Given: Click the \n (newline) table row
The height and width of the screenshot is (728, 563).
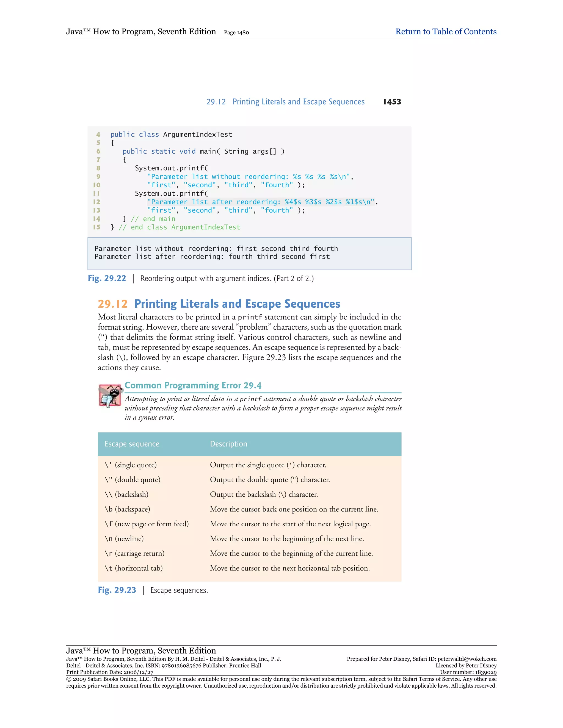Looking at the screenshot, I should [124, 539].
